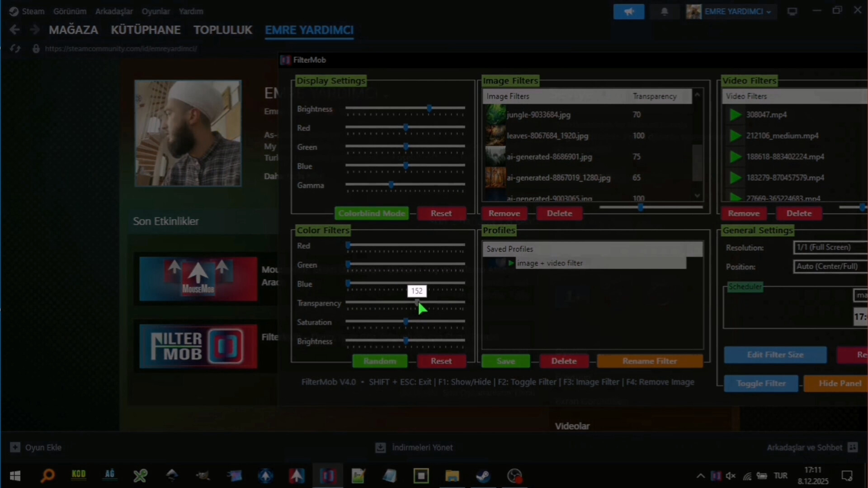Open the Görünüm menu
Image resolution: width=868 pixels, height=488 pixels.
(x=70, y=11)
